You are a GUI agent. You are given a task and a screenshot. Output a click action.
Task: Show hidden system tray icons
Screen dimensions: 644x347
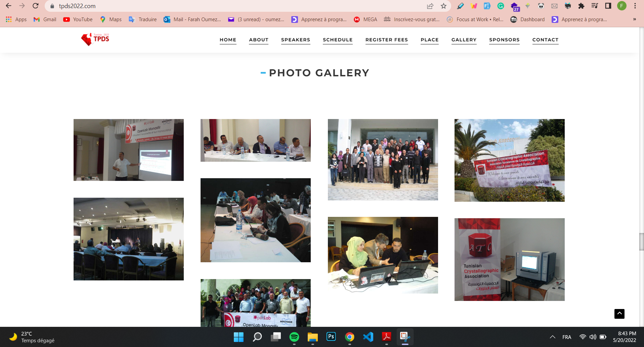click(x=552, y=337)
